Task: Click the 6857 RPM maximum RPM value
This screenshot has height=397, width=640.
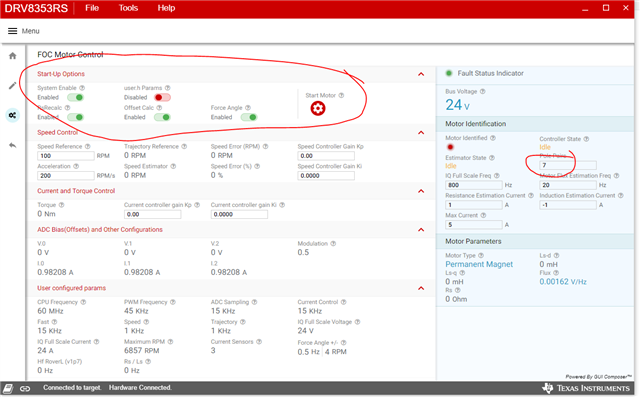Action: [142, 351]
